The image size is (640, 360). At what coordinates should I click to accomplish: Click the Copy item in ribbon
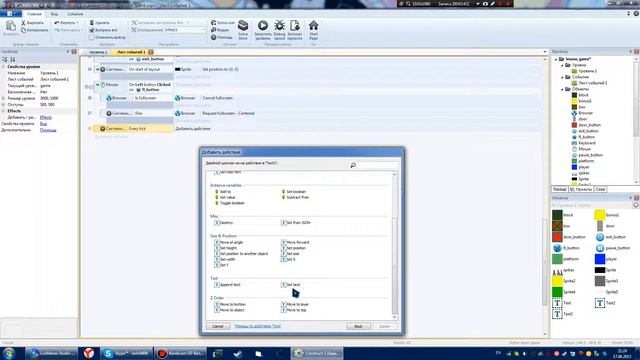pos(35,30)
